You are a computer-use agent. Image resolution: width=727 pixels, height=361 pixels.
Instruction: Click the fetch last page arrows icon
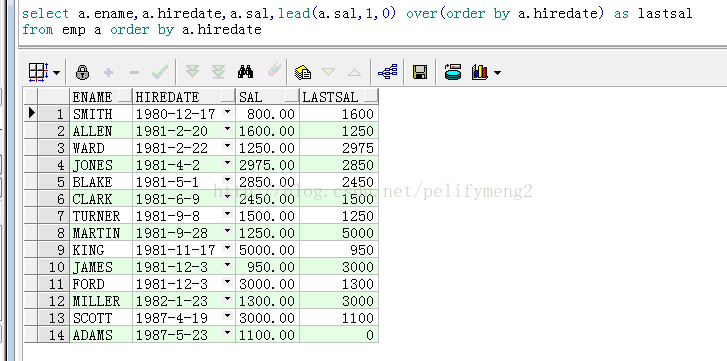pyautogui.click(x=218, y=72)
